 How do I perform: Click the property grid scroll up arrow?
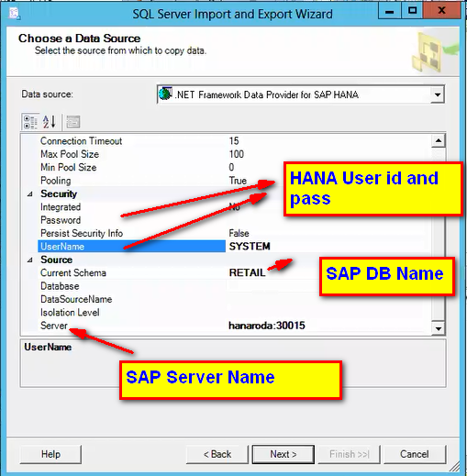tap(439, 140)
